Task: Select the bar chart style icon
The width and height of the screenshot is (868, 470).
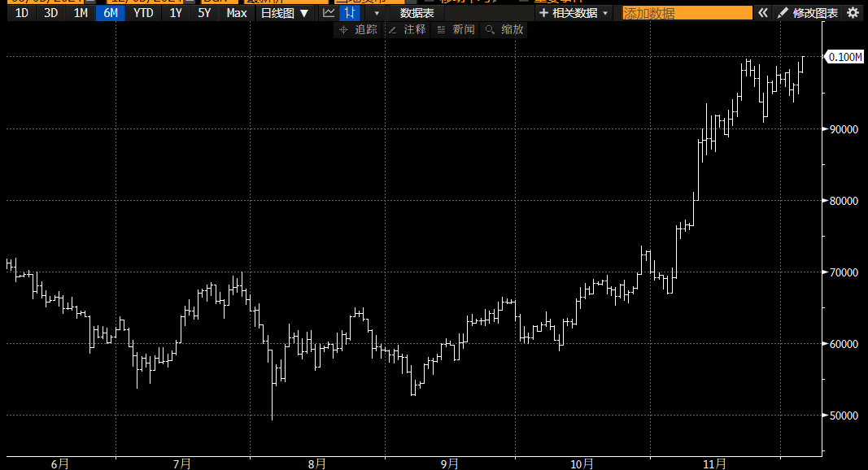Action: click(x=350, y=13)
